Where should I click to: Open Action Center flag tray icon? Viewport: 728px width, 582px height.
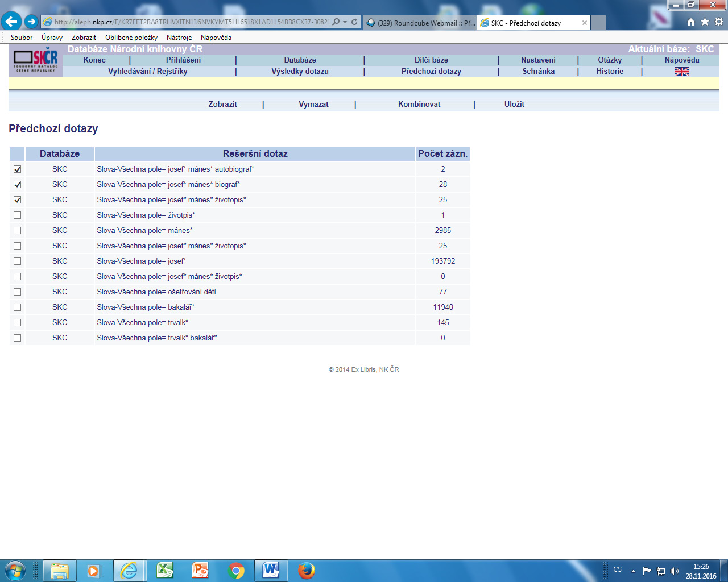647,571
